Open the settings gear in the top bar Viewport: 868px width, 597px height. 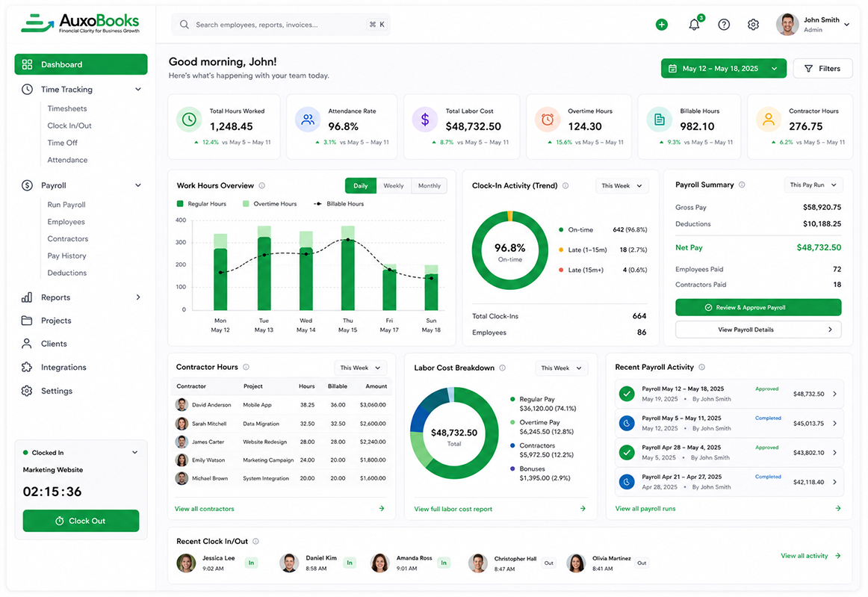point(753,25)
